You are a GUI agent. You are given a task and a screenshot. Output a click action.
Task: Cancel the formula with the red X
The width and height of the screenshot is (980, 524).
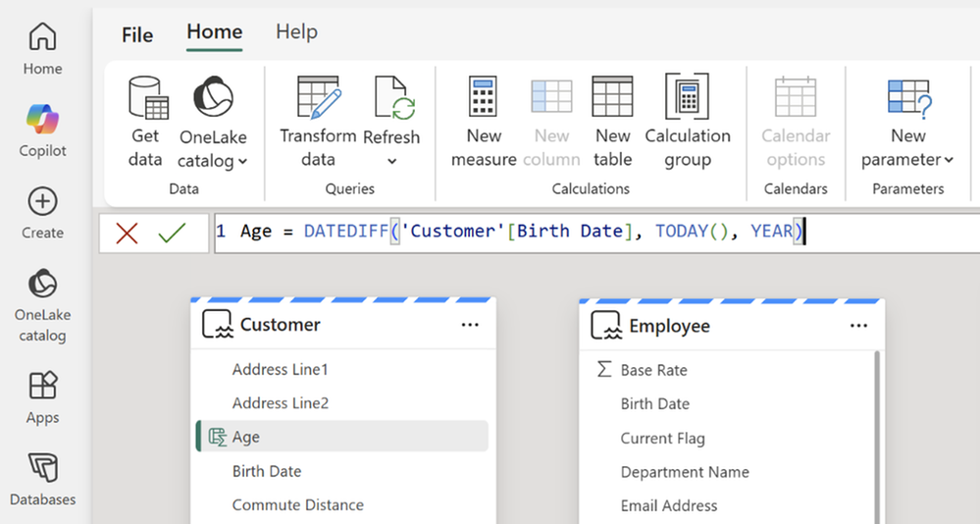[x=127, y=234]
